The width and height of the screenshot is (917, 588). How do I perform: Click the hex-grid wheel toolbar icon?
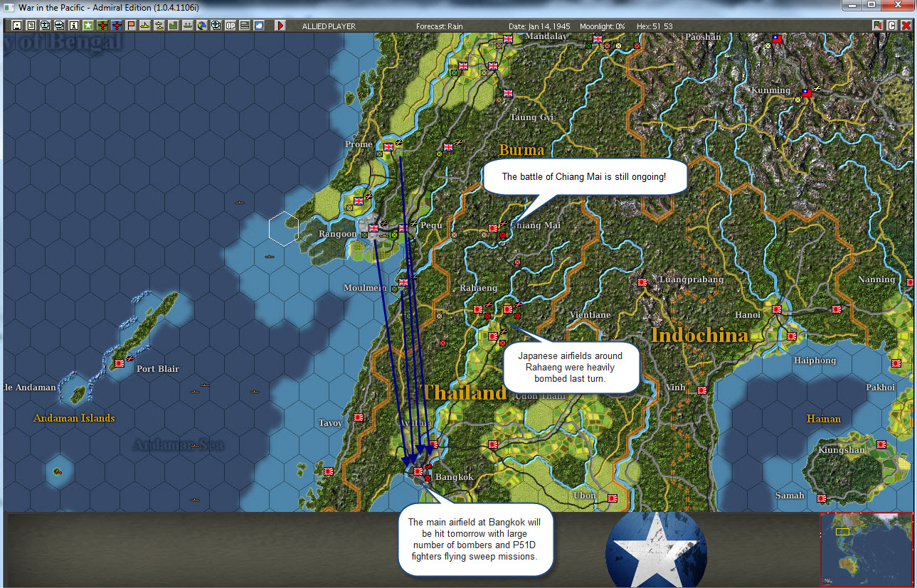[216, 26]
